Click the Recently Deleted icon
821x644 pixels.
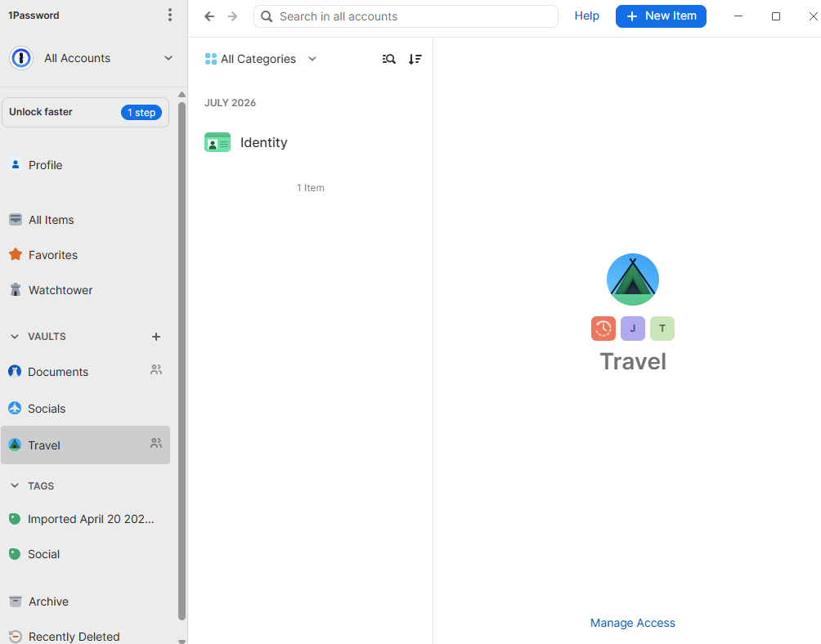click(x=16, y=636)
